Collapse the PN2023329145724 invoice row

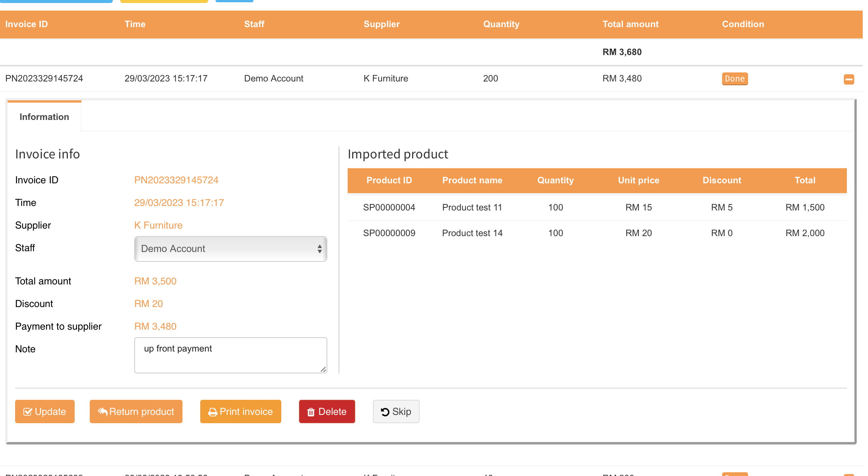(849, 79)
